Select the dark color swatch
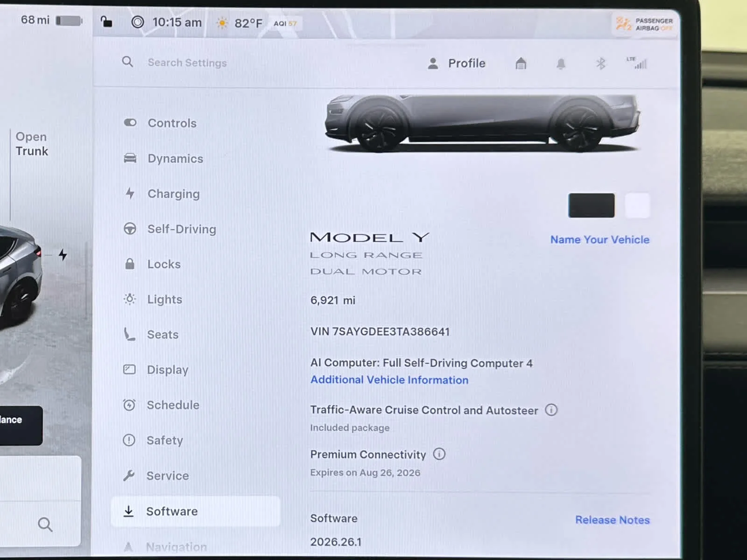The width and height of the screenshot is (747, 560). click(591, 205)
